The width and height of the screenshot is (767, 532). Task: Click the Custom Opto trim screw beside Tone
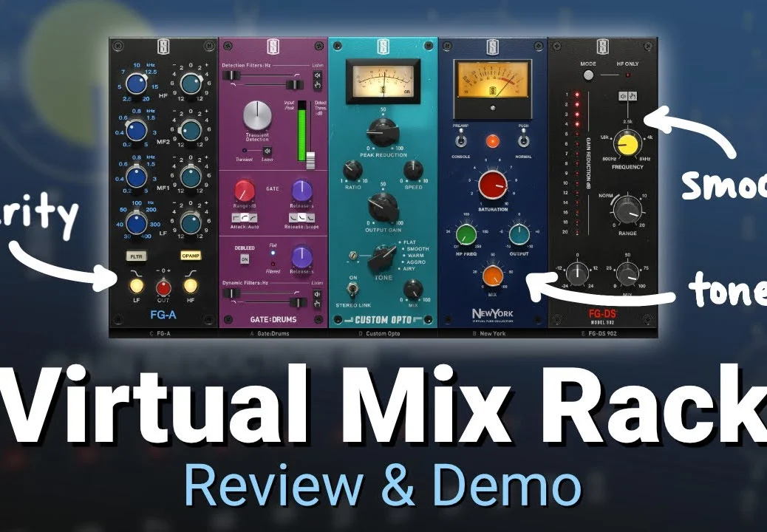tap(352, 255)
